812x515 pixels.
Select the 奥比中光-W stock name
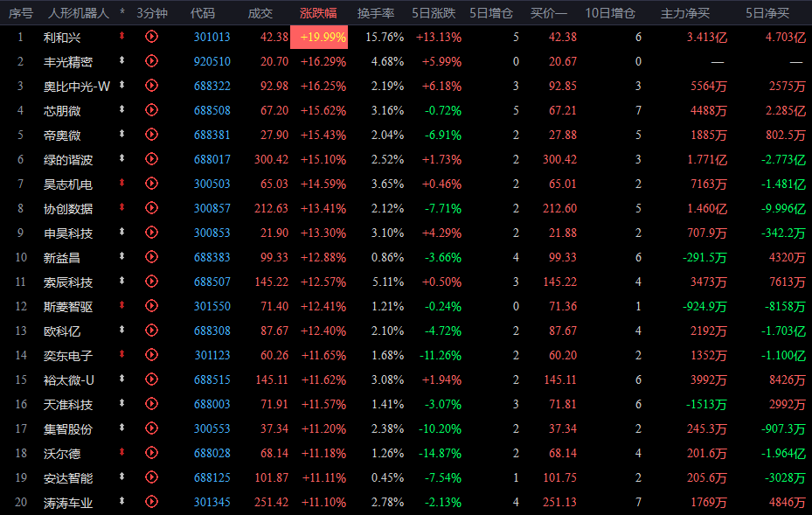[x=77, y=87]
